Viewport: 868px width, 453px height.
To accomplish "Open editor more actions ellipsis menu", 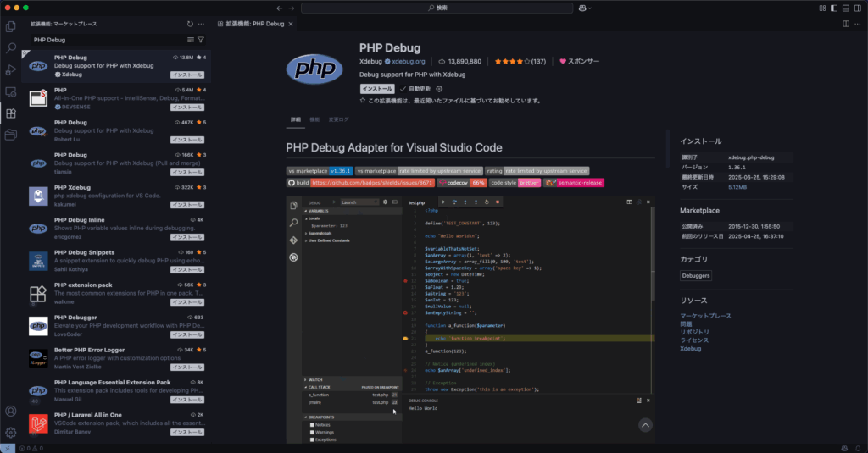I will point(858,24).
